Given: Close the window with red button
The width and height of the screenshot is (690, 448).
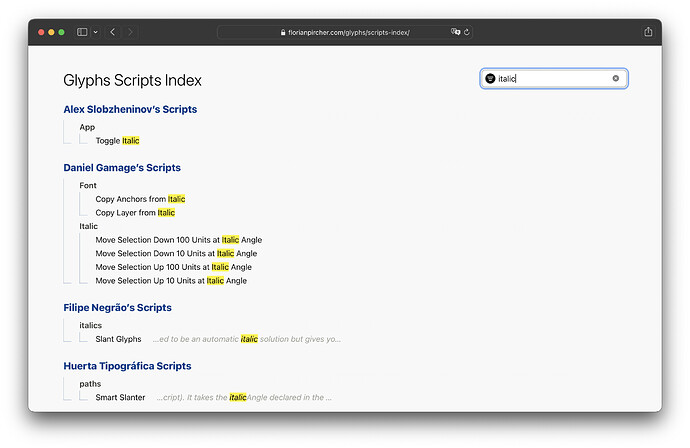Looking at the screenshot, I should (x=41, y=32).
